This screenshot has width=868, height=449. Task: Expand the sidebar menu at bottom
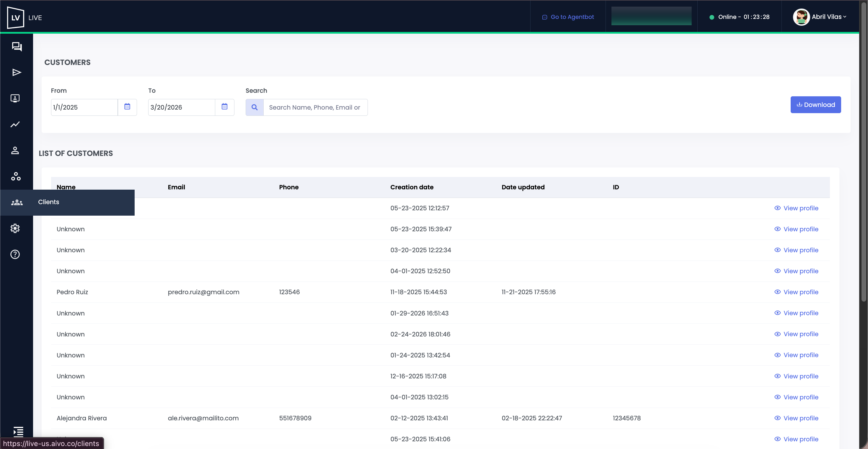pyautogui.click(x=18, y=431)
